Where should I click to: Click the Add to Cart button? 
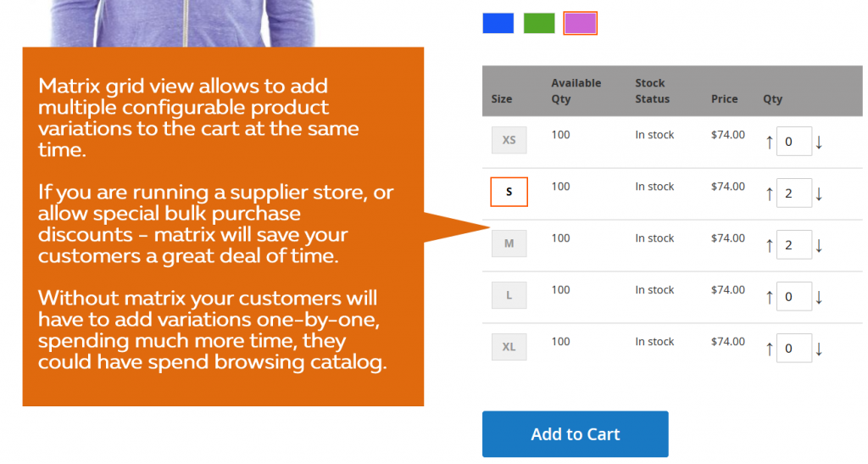coord(576,434)
